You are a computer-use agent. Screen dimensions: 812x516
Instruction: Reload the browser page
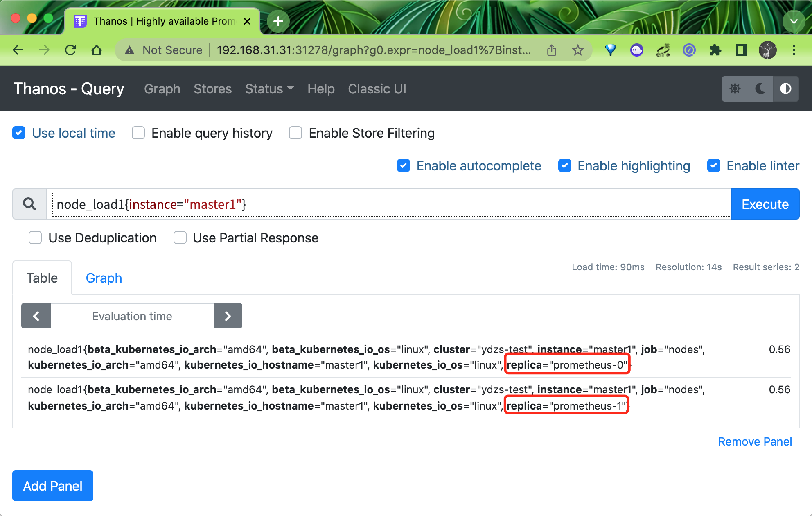(71, 50)
